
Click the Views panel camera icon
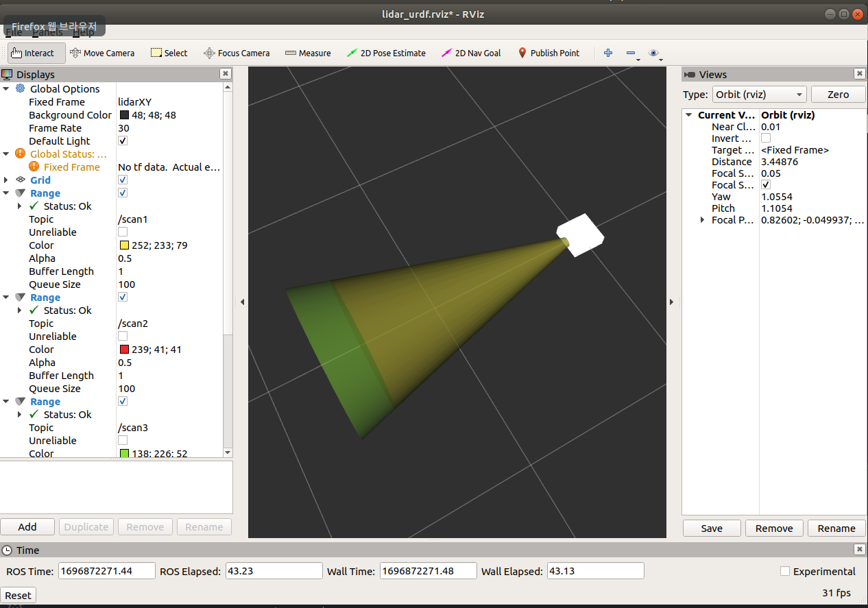(690, 74)
